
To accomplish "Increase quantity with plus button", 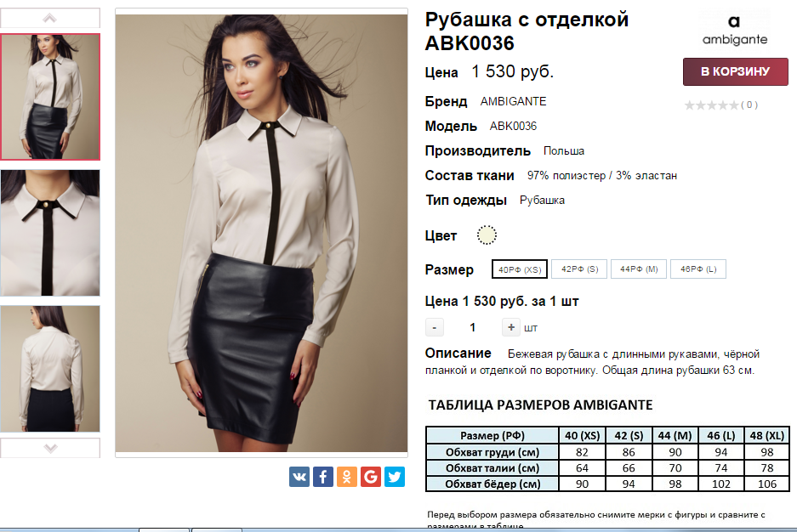I will click(x=511, y=327).
